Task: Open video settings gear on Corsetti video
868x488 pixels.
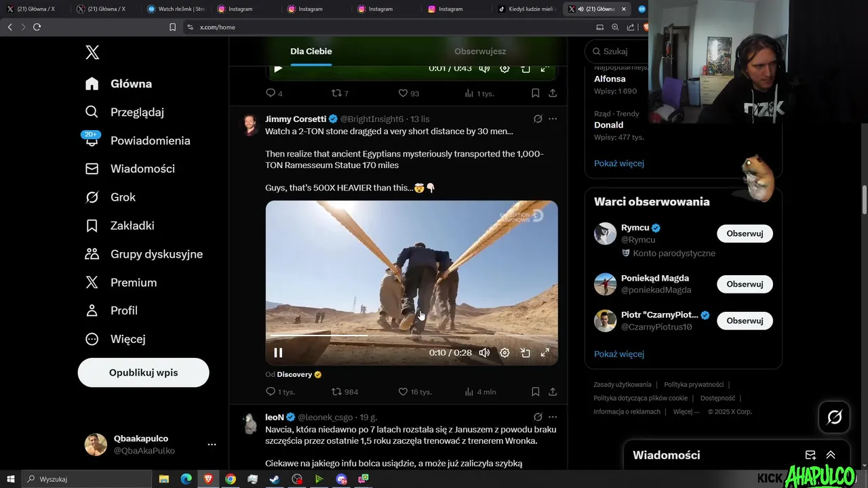Action: (x=505, y=352)
